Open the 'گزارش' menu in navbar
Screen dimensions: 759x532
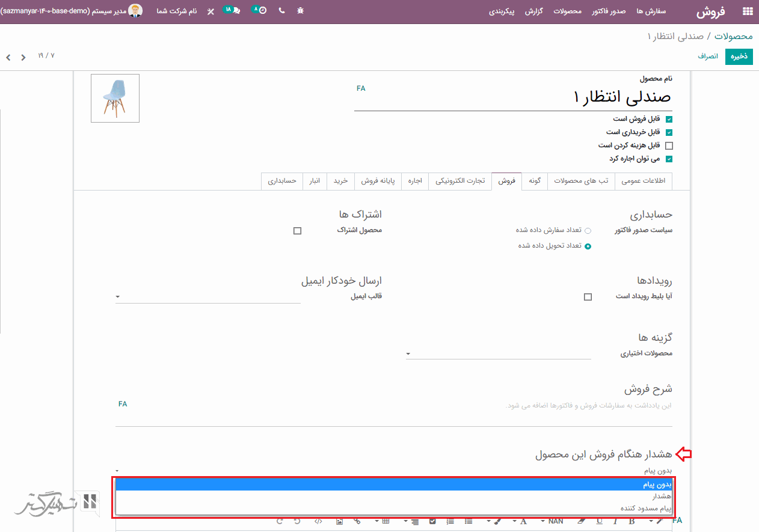pos(533,11)
